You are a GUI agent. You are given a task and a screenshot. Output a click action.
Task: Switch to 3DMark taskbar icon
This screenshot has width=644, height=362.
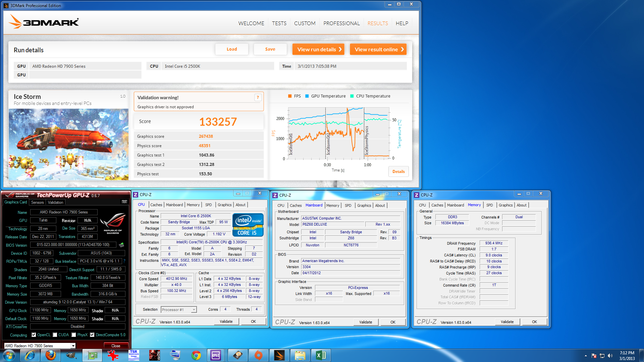coord(279,355)
